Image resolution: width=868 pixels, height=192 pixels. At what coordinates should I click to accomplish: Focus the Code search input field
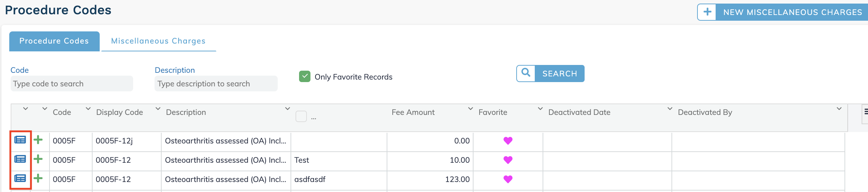pyautogui.click(x=72, y=84)
